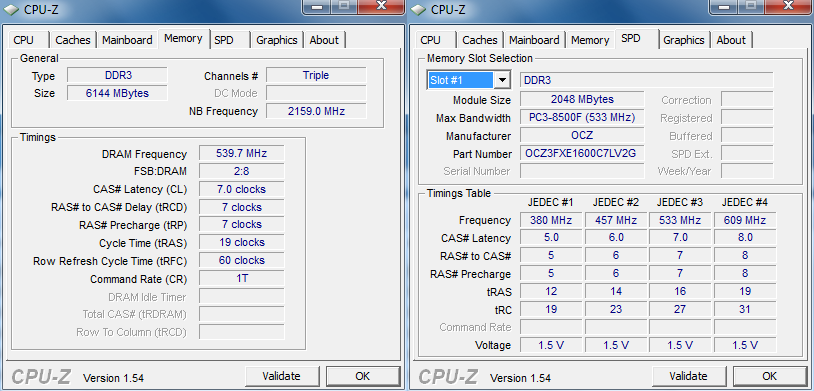Click JEDEC #1 Voltage 1.5 V cell
This screenshot has width=814, height=391.
pos(551,345)
